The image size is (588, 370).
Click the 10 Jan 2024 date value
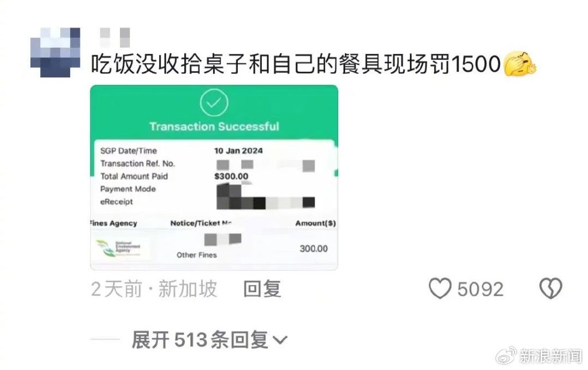coord(238,150)
